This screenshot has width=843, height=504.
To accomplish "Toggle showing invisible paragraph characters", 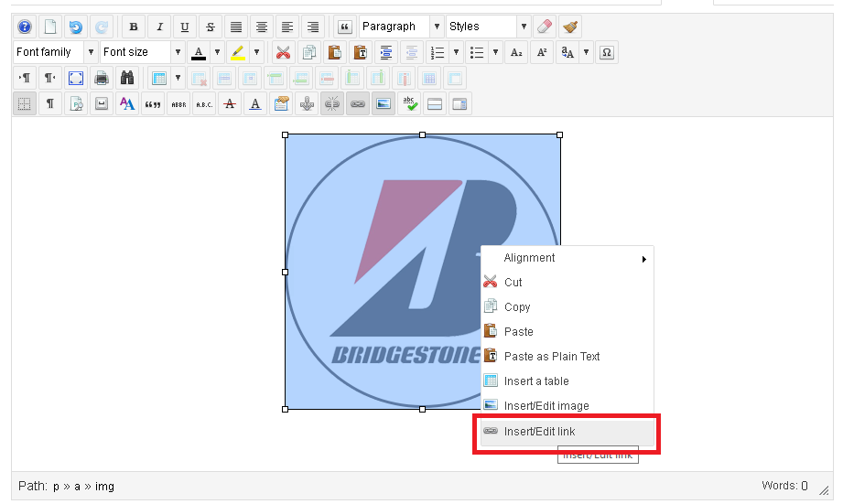I will (x=50, y=103).
